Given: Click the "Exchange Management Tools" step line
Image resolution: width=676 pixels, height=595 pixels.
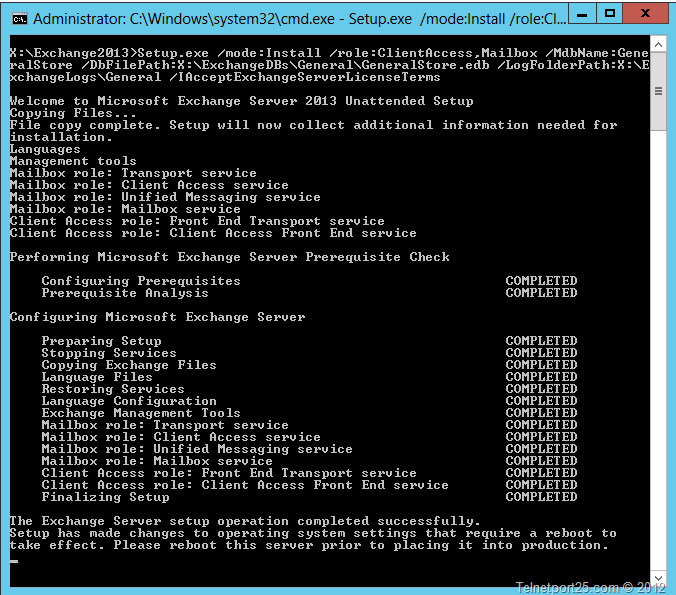Looking at the screenshot, I should 141,413.
